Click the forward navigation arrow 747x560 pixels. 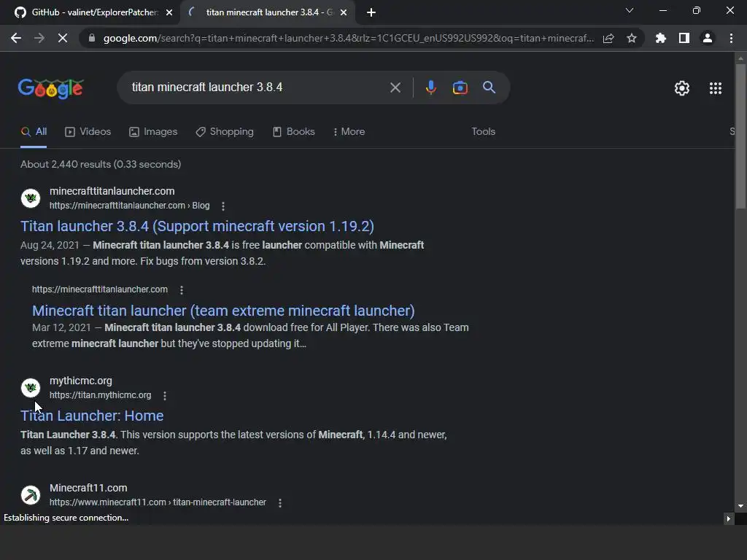[x=39, y=38]
